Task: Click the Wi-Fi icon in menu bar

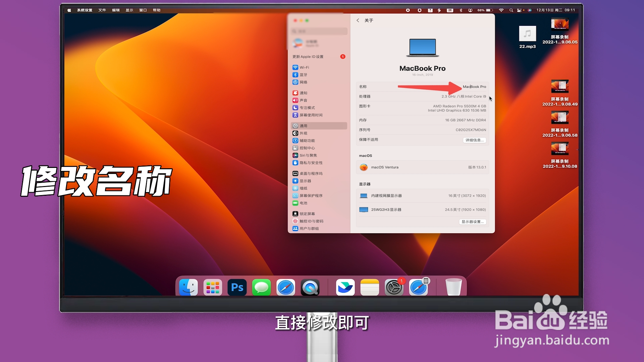Action: (501, 10)
